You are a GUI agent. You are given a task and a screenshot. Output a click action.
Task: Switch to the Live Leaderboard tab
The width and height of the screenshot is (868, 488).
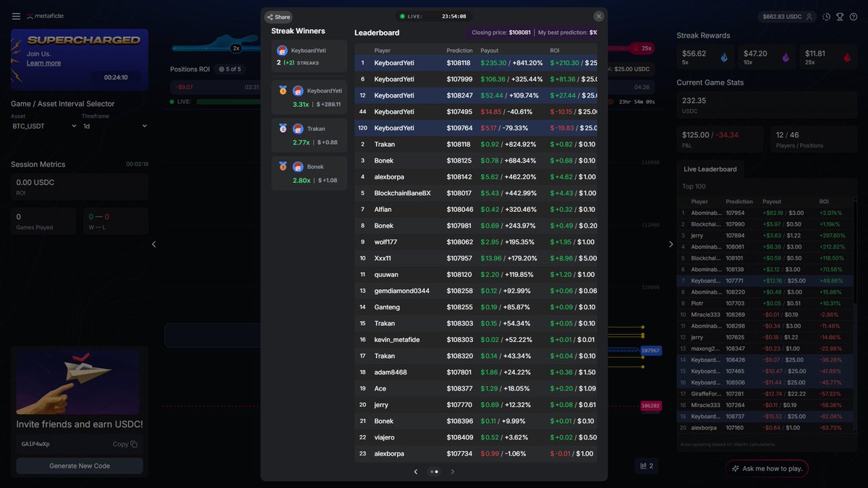(x=710, y=168)
